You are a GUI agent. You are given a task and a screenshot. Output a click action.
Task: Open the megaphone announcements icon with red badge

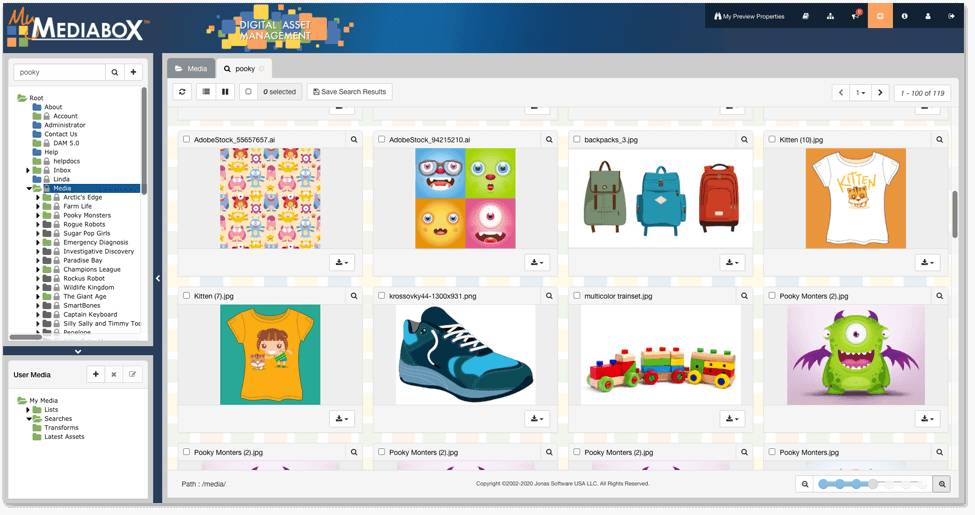[x=855, y=16]
